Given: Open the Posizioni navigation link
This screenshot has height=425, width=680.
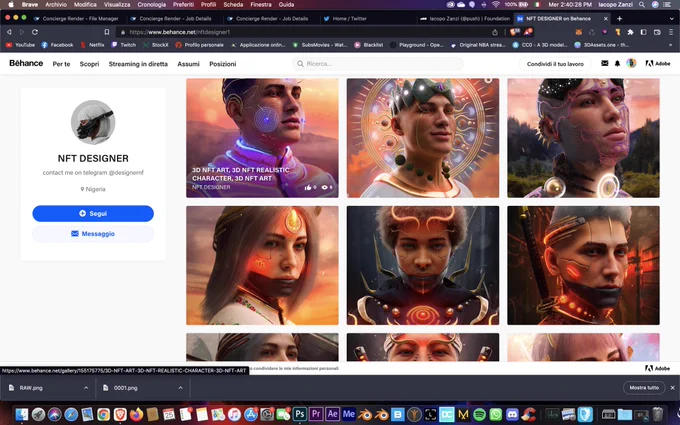Looking at the screenshot, I should (222, 64).
